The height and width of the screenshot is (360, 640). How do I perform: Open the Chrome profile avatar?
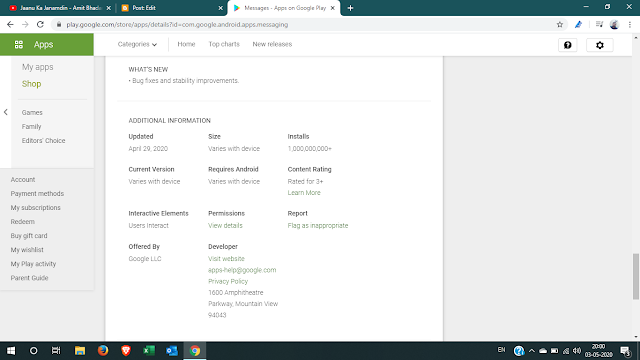coord(614,24)
